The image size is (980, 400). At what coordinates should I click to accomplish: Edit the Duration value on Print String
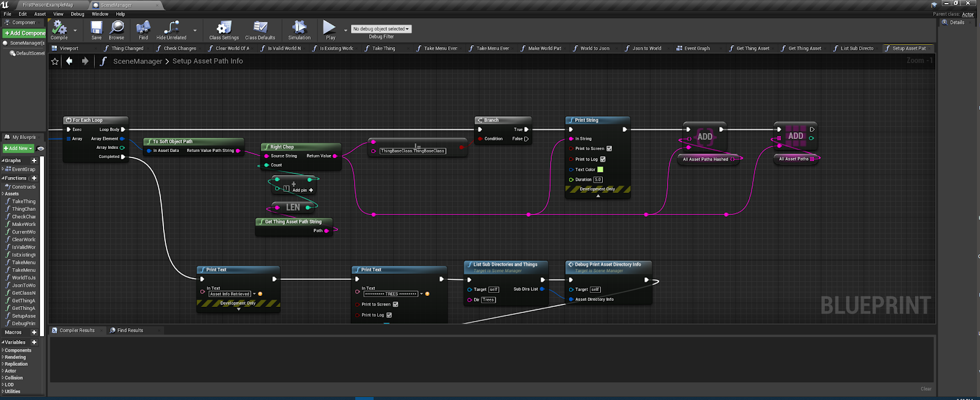pos(598,179)
